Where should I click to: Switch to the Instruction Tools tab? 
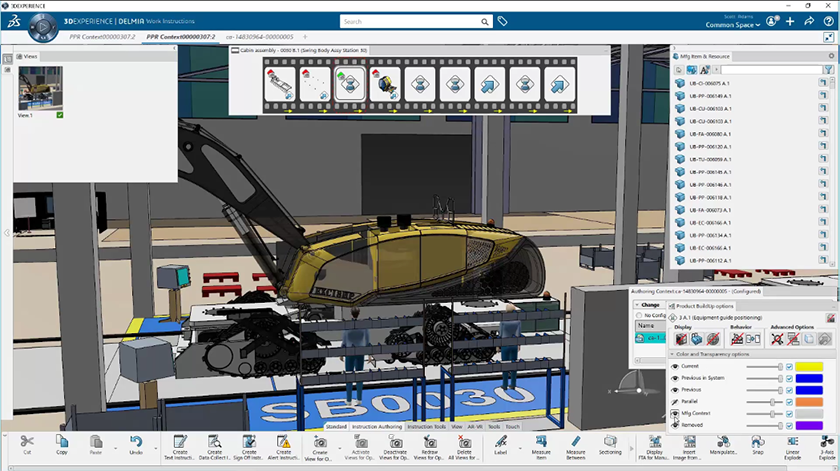tap(426, 427)
